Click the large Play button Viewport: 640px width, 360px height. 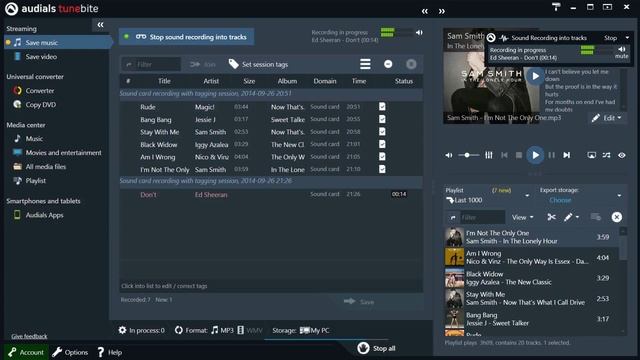[x=535, y=155]
